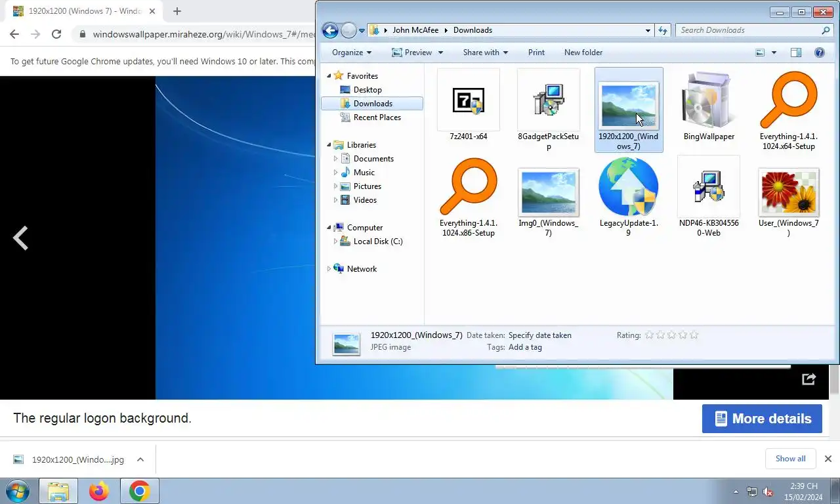840x504 pixels.
Task: Refresh the Downloads folder view
Action: pyautogui.click(x=663, y=30)
